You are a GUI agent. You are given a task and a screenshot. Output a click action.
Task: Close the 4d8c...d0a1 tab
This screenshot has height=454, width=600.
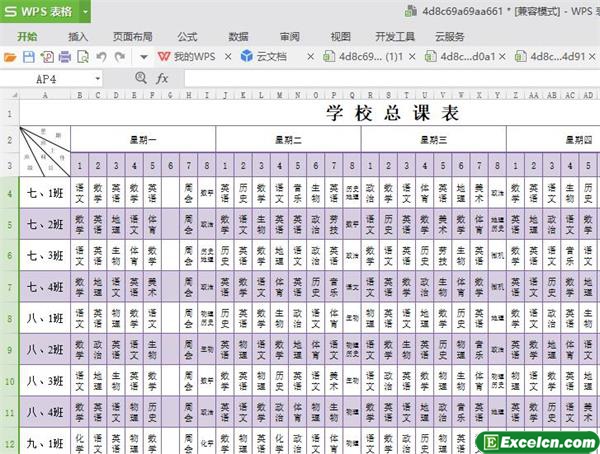point(502,57)
